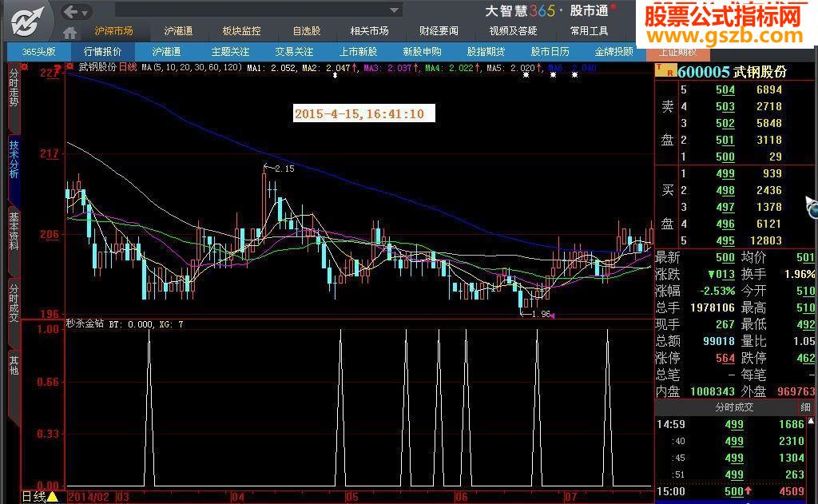This screenshot has height=504, width=818.
Task: Click sell level 2 price 501
Action: pos(725,140)
